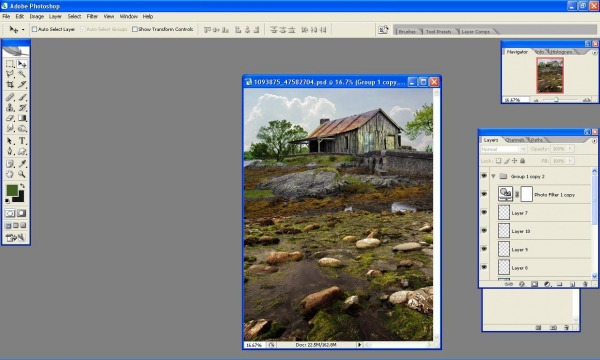The height and width of the screenshot is (360, 600).
Task: Open the Window menu
Action: (129, 16)
